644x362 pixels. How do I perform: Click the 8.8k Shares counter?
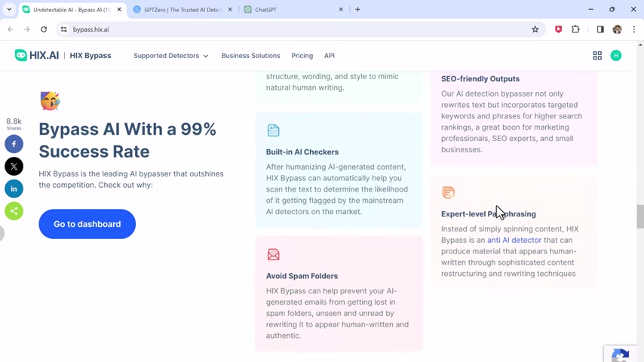coord(14,124)
